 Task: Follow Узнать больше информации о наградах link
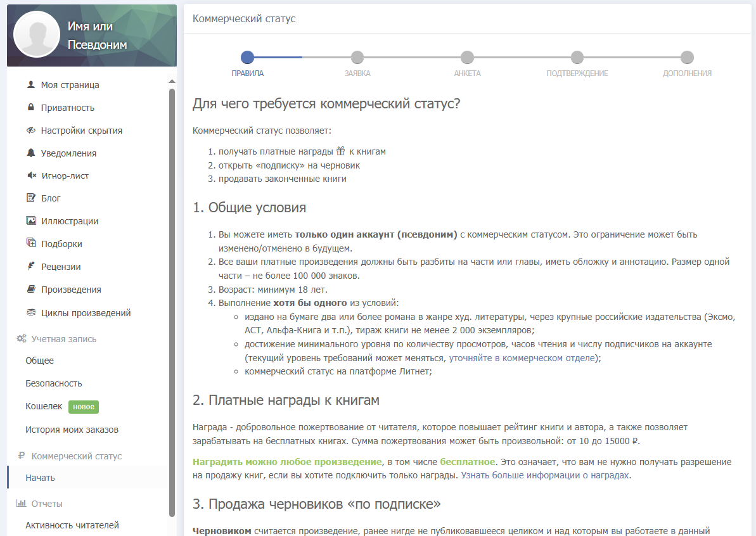pyautogui.click(x=545, y=475)
